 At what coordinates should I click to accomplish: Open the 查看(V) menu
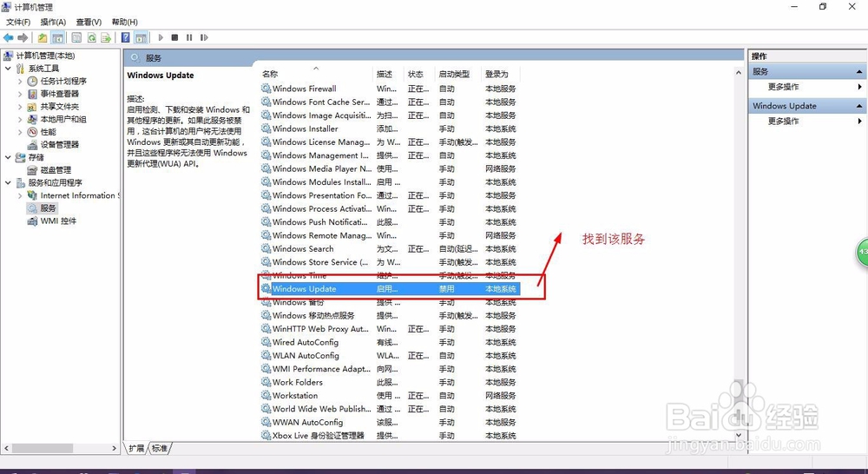[x=89, y=23]
